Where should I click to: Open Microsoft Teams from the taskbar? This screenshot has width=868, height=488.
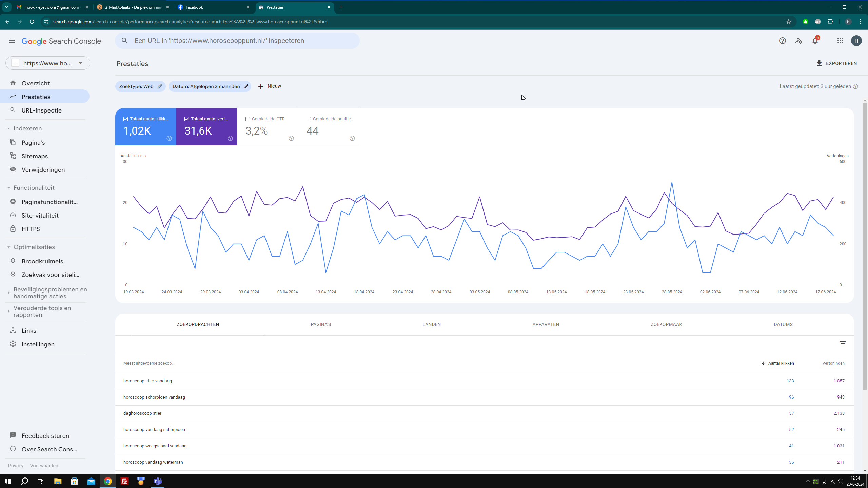(x=158, y=481)
